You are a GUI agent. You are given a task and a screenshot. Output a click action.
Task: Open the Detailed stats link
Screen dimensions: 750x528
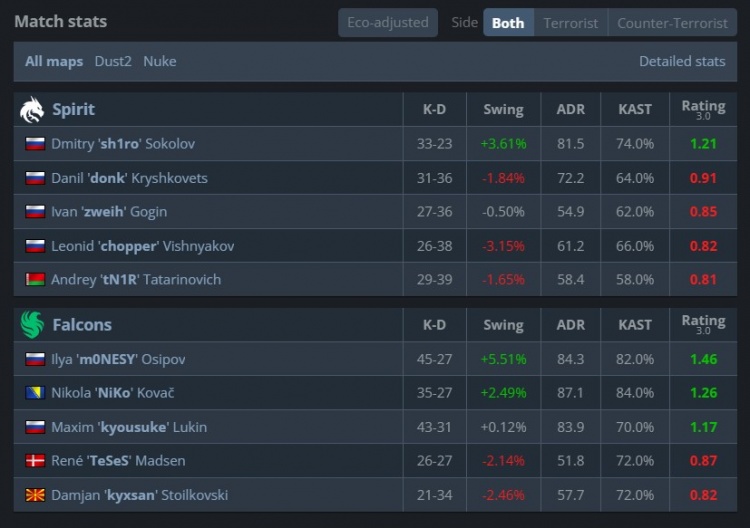tap(682, 61)
